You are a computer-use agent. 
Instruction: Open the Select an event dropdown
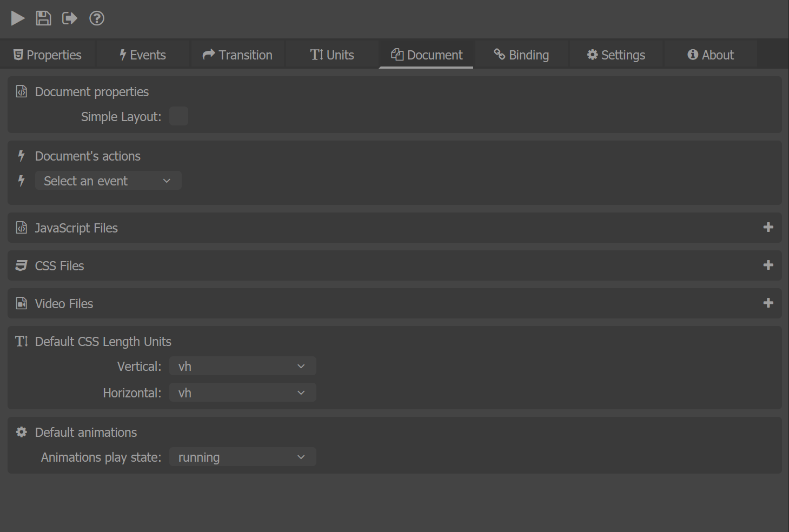point(108,181)
